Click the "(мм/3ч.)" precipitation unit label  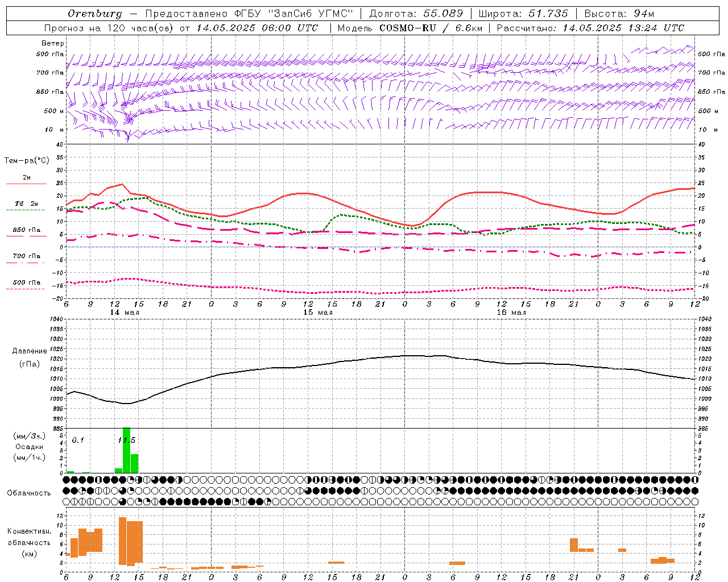(x=29, y=436)
